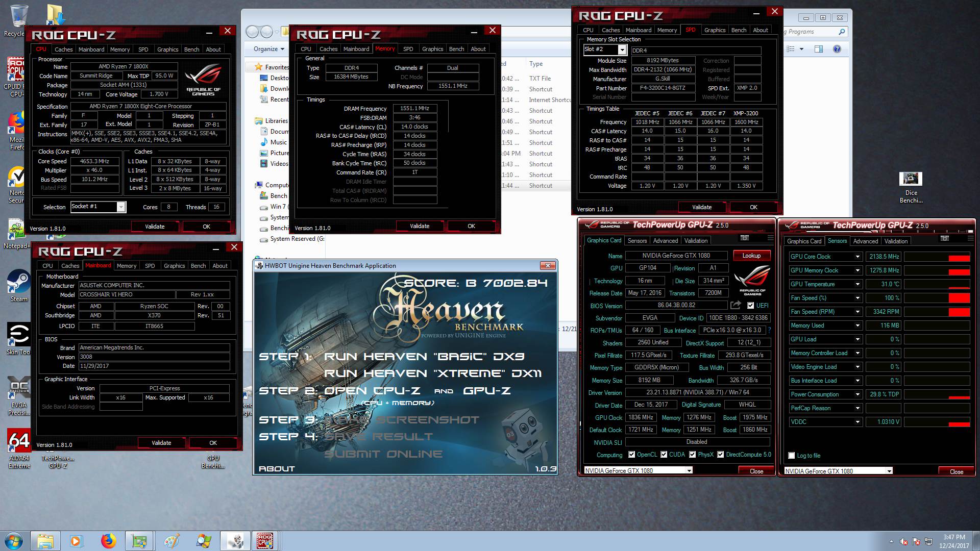980x551 pixels.
Task: Click the GPU Core Clock sensor graph
Action: (937, 257)
